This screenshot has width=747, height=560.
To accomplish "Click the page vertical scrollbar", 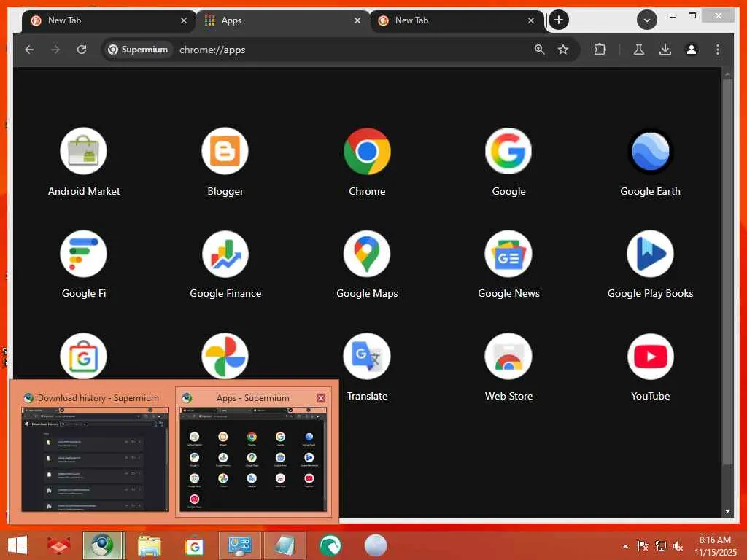I will click(x=727, y=271).
